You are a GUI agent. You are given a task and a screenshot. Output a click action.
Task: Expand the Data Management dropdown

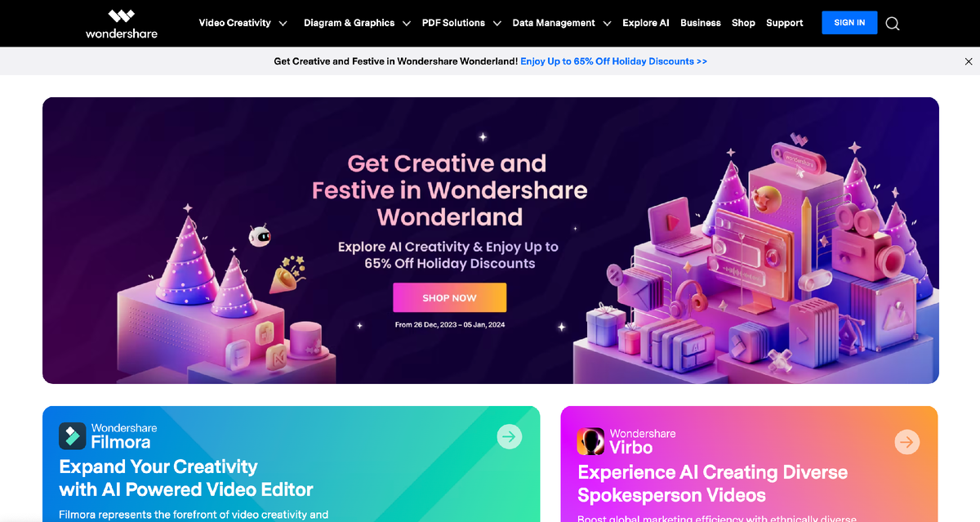click(x=562, y=23)
